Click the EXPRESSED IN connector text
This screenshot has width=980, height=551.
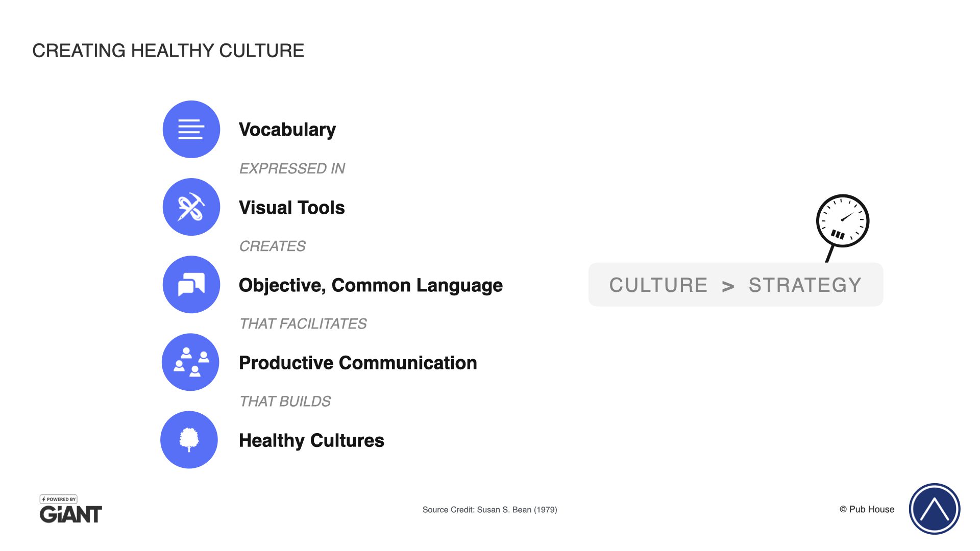[292, 168]
